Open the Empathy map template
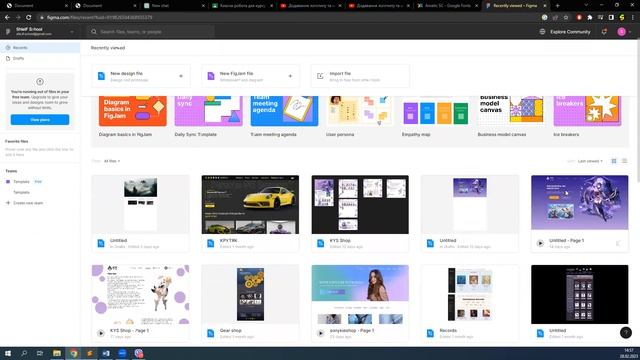The height and width of the screenshot is (360, 640). pos(436,111)
